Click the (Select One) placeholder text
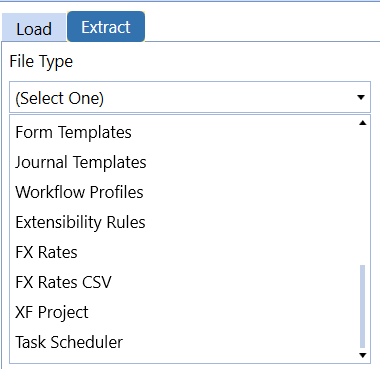This screenshot has height=369, width=380. click(x=60, y=98)
